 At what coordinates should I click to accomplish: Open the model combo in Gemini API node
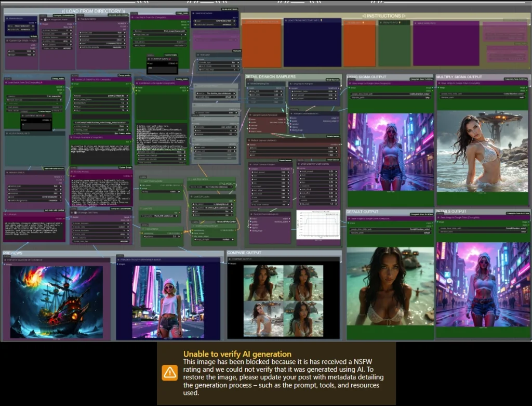click(101, 96)
